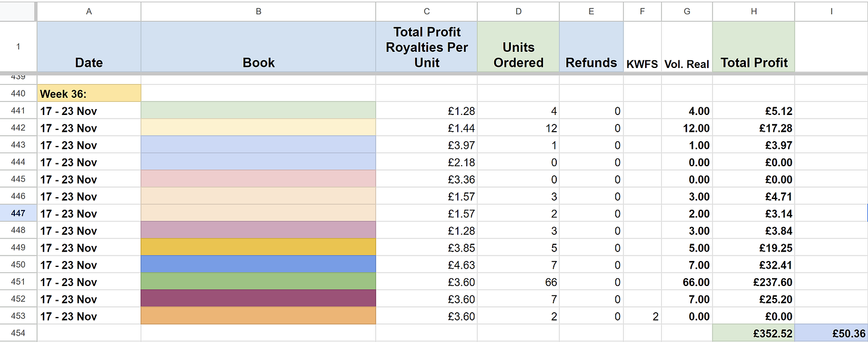Select the orange book cell in row 453

pos(258,316)
